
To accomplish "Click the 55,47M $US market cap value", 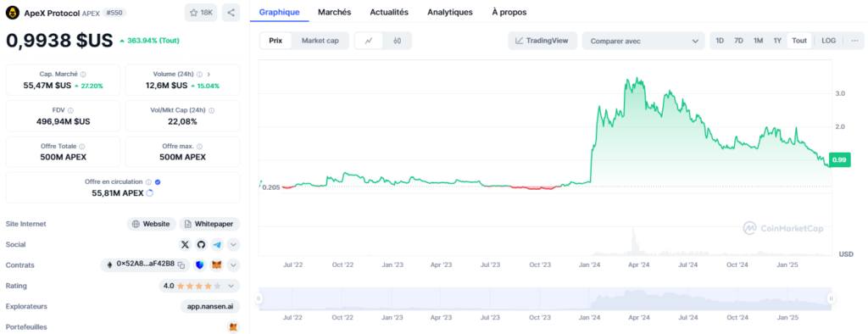I will coord(47,86).
